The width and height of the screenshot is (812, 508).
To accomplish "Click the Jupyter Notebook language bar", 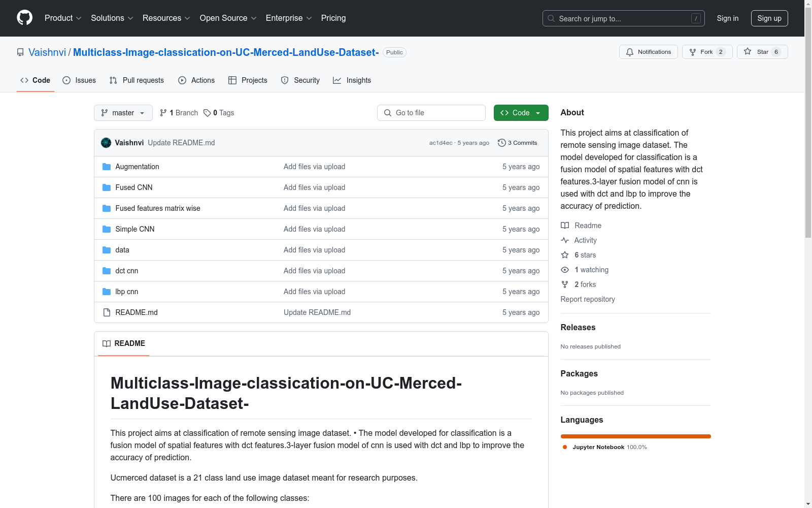I will point(635,436).
